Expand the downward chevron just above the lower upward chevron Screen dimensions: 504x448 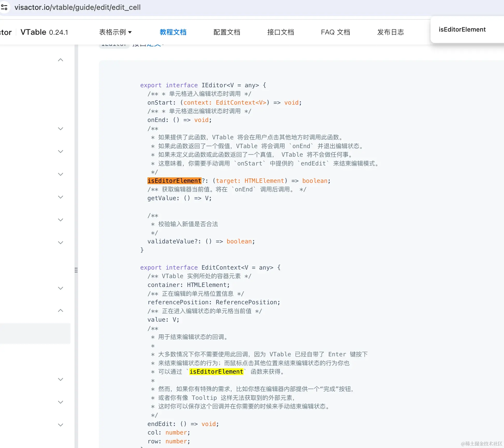[61, 288]
